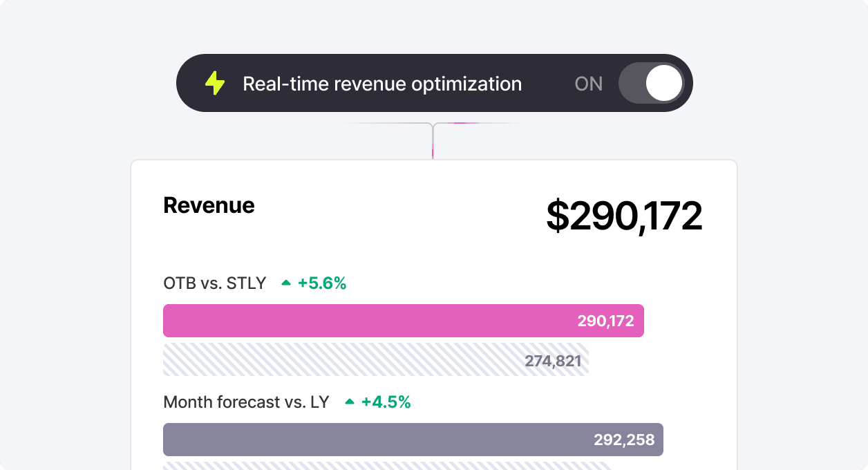
Task: Click the yellow lightning bolt icon
Action: pyautogui.click(x=214, y=83)
